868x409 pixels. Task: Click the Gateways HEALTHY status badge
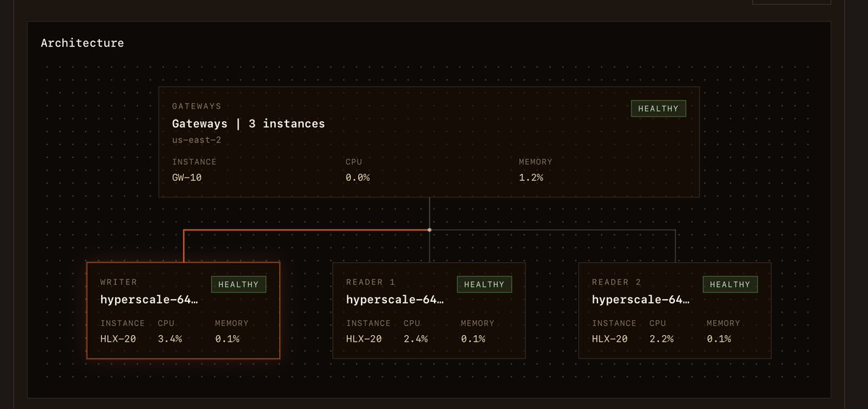coord(658,109)
